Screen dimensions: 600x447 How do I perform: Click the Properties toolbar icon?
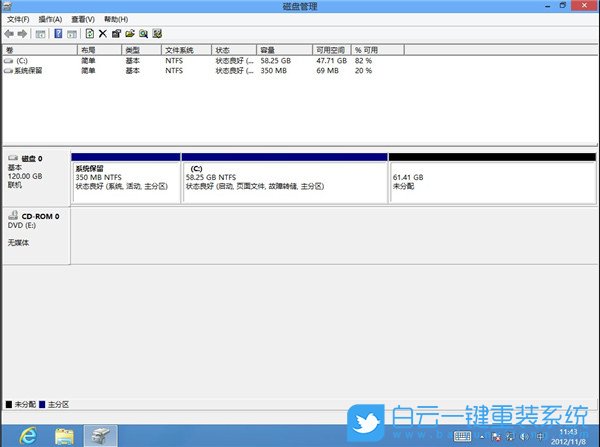[x=116, y=33]
